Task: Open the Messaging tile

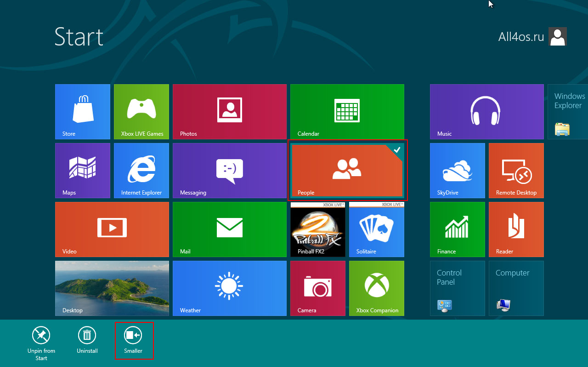Action: [230, 171]
